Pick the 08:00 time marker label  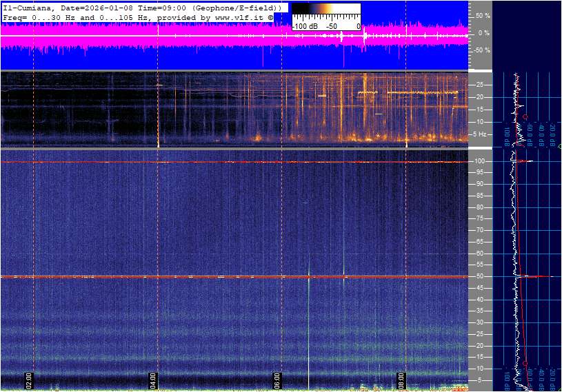tap(401, 380)
